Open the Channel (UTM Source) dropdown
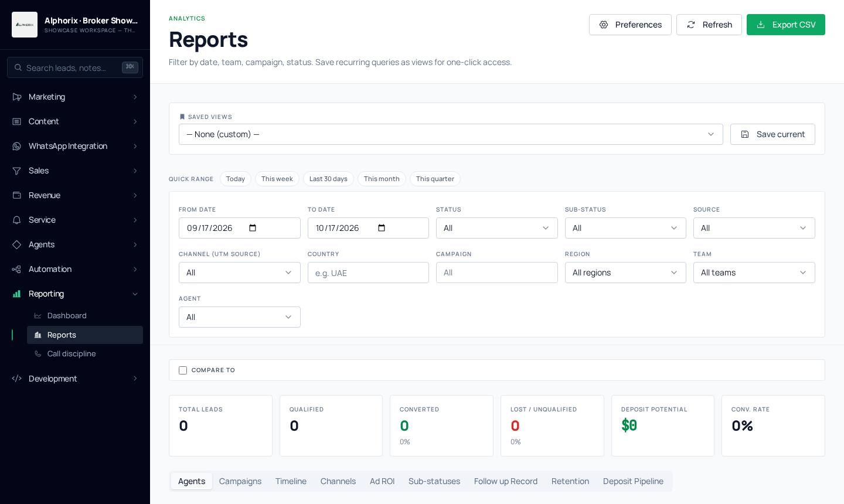Image resolution: width=844 pixels, height=504 pixels. coord(240,273)
